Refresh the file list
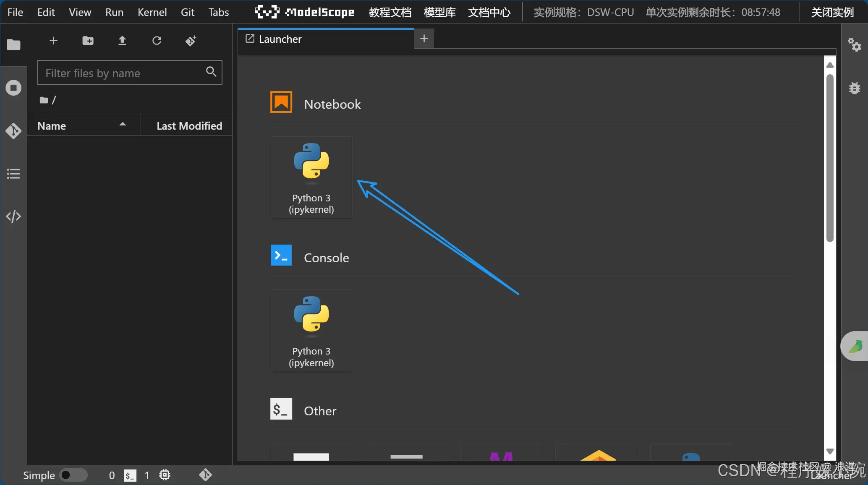Viewport: 868px width, 485px height. pyautogui.click(x=157, y=41)
